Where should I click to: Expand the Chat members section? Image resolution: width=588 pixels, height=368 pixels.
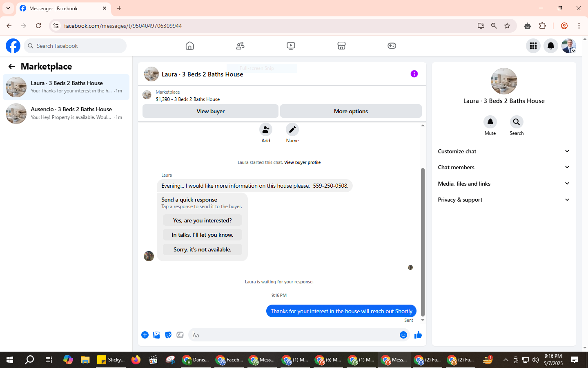(504, 167)
